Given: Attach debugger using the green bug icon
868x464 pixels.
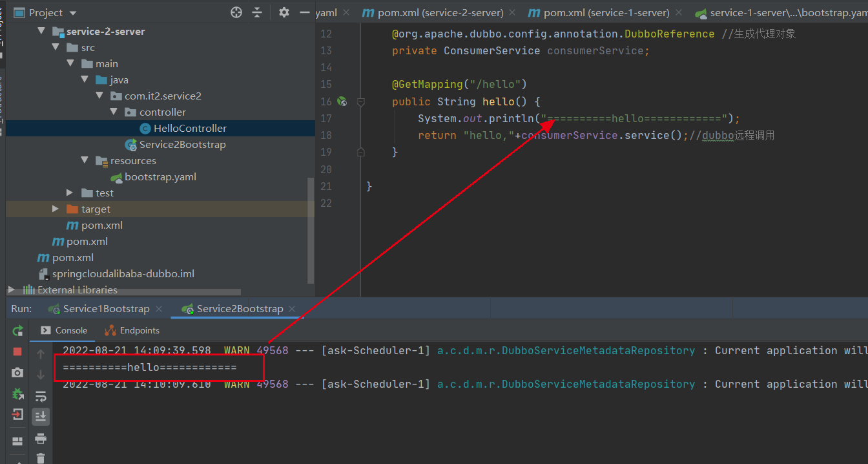Looking at the screenshot, I should click(17, 394).
